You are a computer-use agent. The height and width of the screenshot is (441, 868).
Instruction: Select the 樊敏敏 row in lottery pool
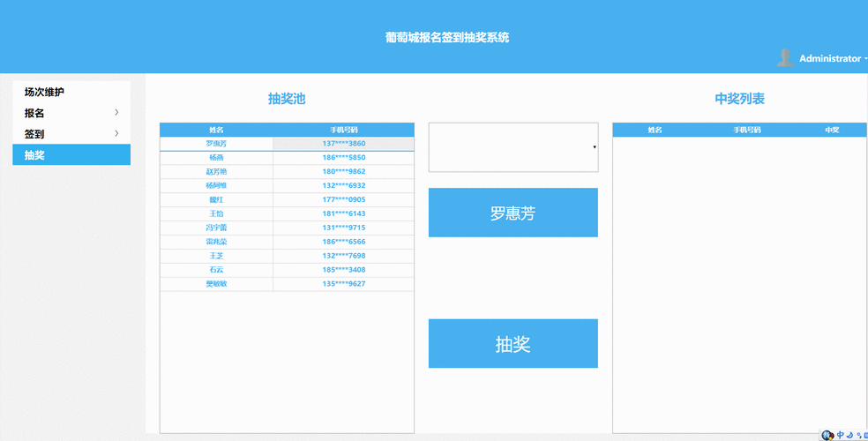point(216,284)
